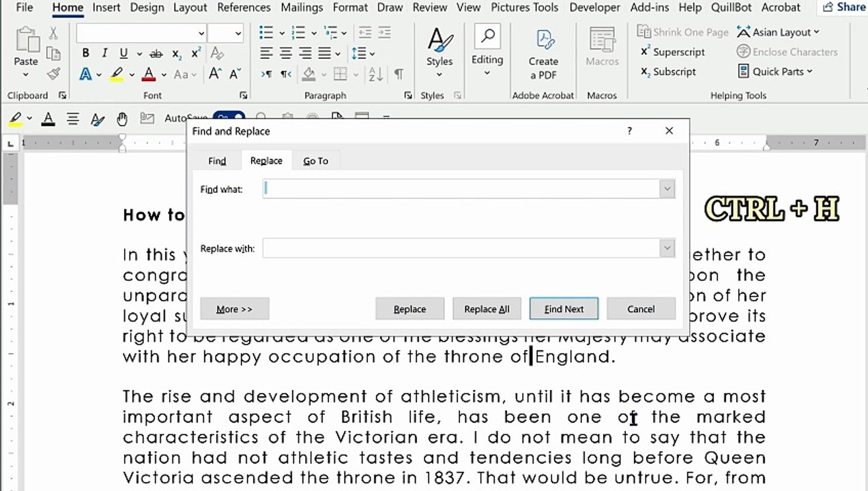Set right-to-left text direction
Screen dimensions: 868x491
point(286,74)
